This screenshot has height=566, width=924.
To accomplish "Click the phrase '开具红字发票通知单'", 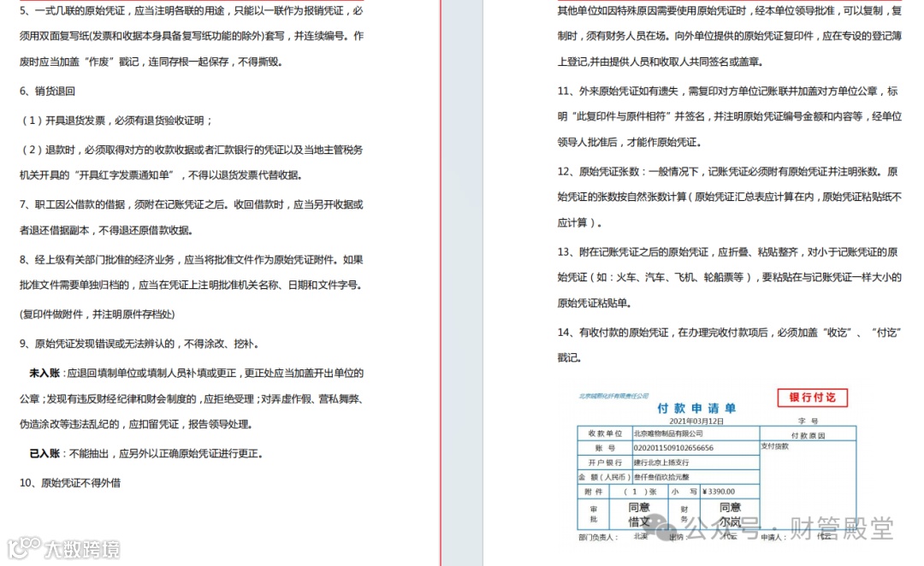I will [126, 175].
